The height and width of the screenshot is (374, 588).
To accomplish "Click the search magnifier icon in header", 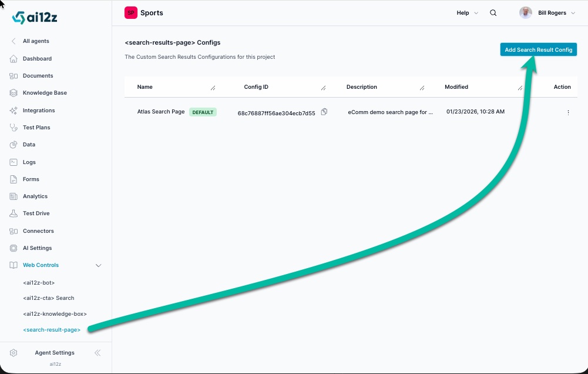I will point(493,13).
